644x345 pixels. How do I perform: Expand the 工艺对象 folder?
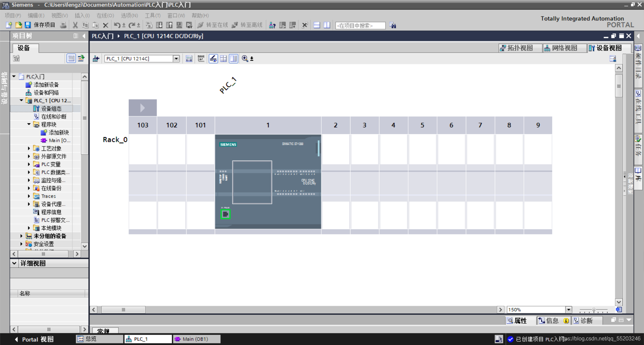tap(29, 148)
